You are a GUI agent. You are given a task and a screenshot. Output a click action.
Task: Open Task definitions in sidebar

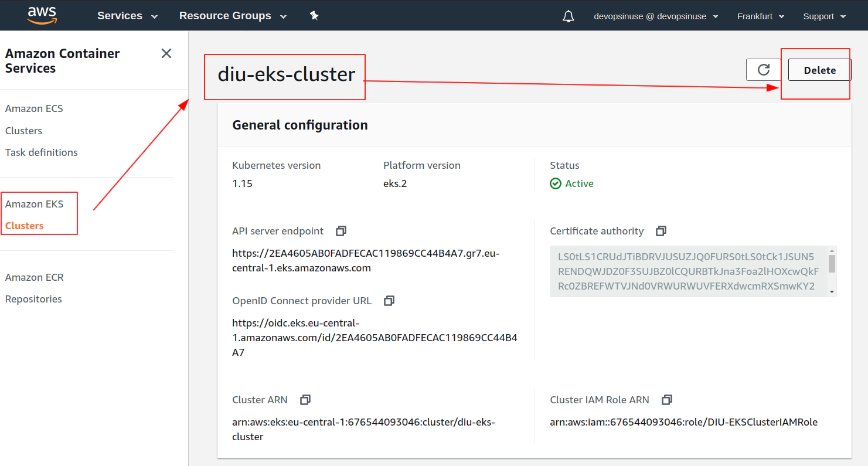[41, 152]
